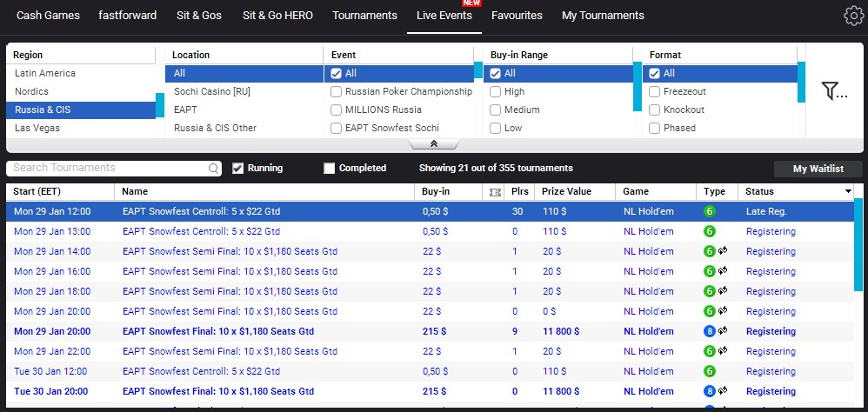This screenshot has width=868, height=412.
Task: Switch to the Cash Games tab
Action: (48, 16)
